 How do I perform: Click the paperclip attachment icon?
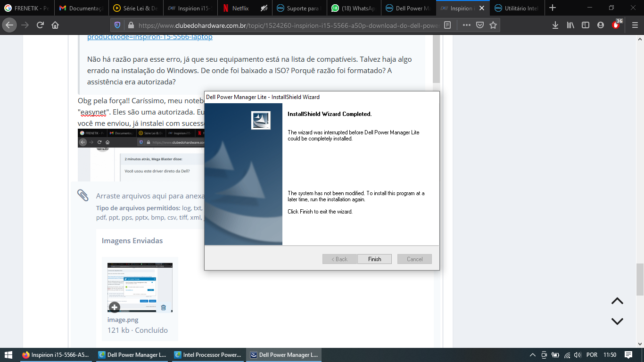click(83, 195)
